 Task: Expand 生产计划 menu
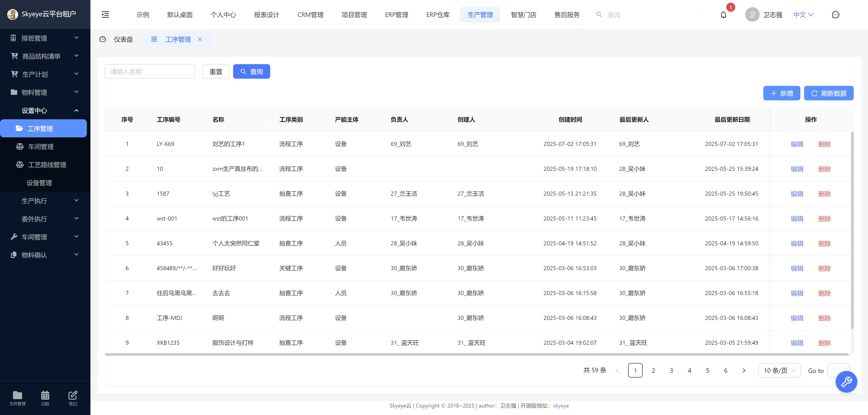(x=45, y=74)
